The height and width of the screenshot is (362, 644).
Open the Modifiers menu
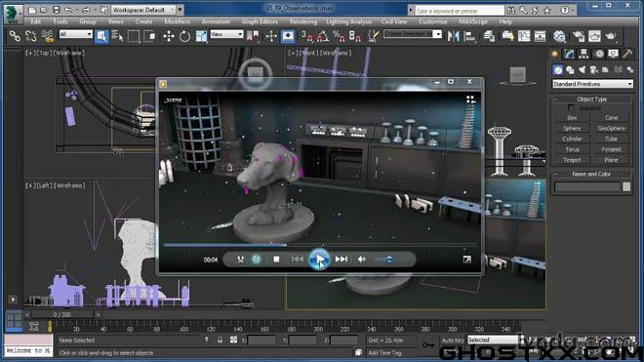(177, 21)
